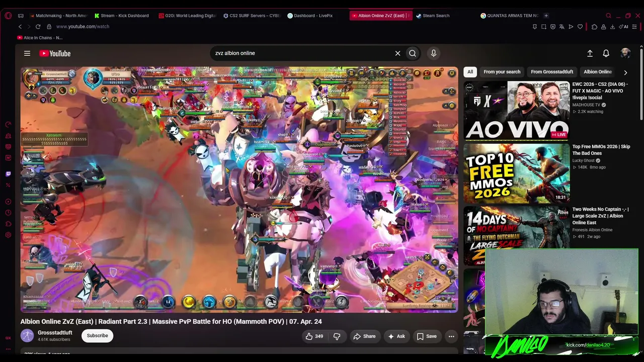
Task: Open Top Free MMOs 2026 video title
Action: click(x=601, y=150)
